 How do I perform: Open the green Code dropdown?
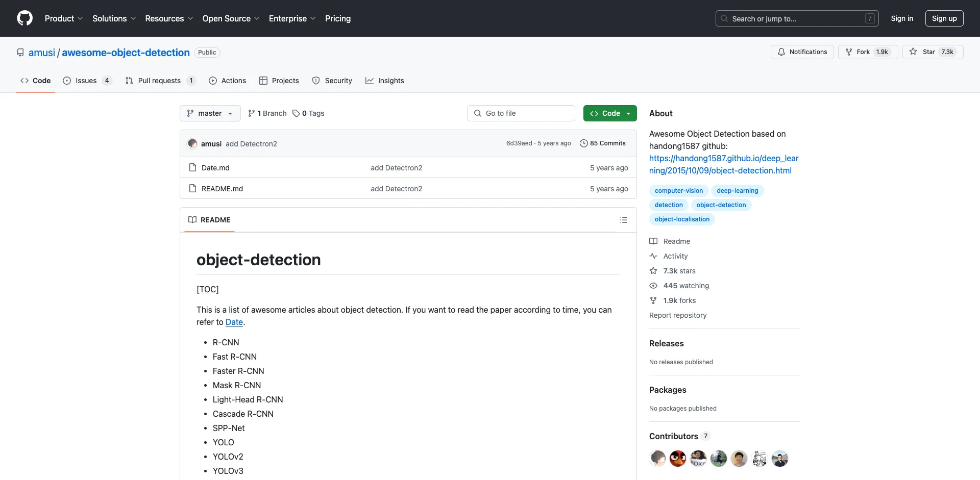[610, 113]
